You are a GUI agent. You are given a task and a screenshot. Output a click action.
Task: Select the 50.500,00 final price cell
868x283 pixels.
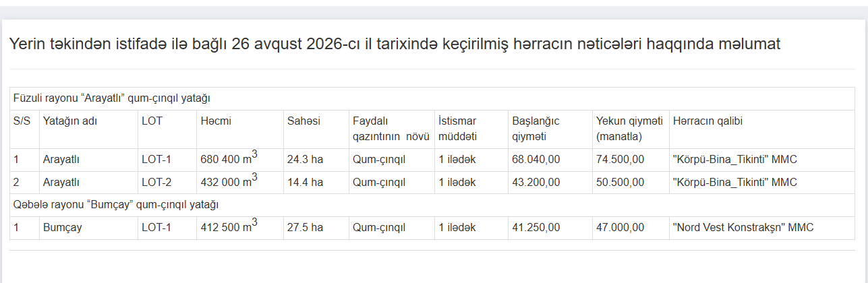click(x=631, y=183)
